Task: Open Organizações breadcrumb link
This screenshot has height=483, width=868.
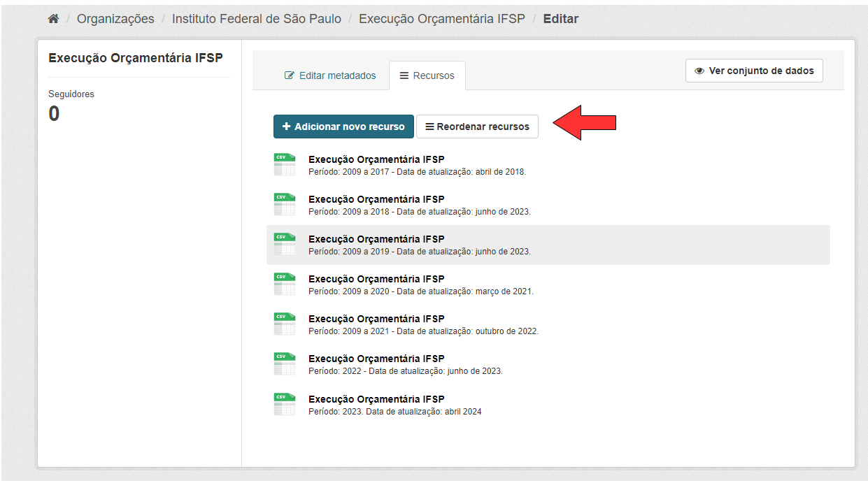Action: pos(115,19)
